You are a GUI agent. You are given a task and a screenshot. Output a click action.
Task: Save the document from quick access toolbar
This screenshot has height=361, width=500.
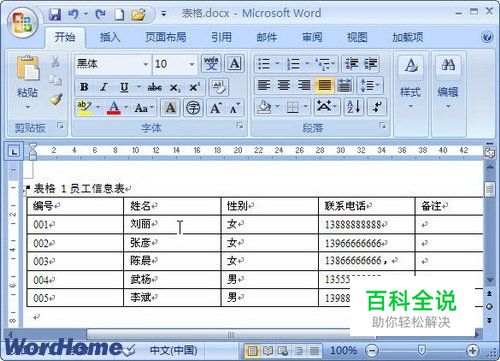click(x=55, y=14)
